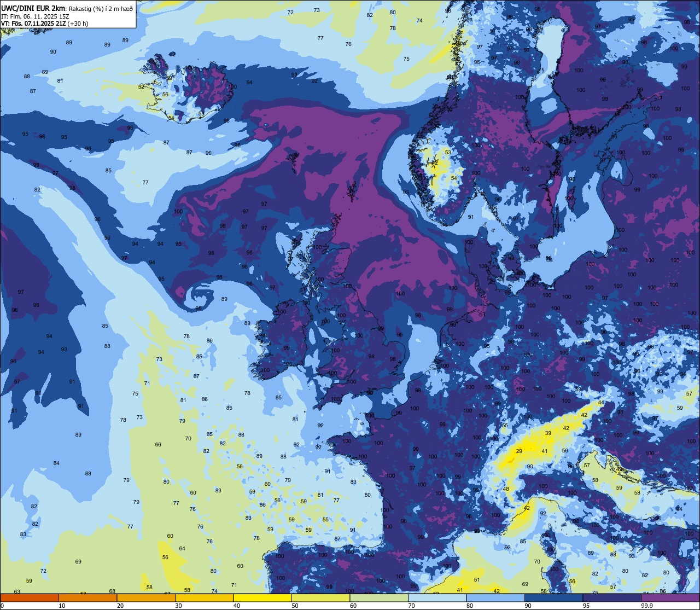The height and width of the screenshot is (610, 700).
Task: Click the legend tick label '90'
Action: point(528,606)
